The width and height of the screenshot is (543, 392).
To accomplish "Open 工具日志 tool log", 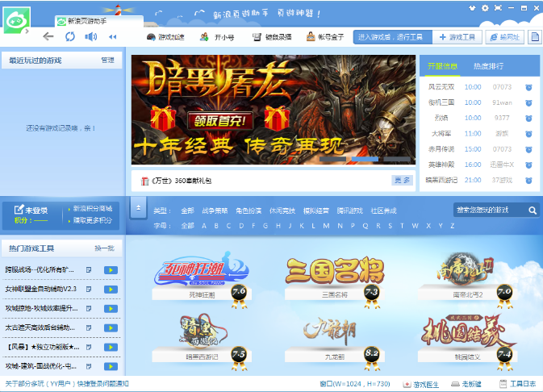I will point(518,384).
